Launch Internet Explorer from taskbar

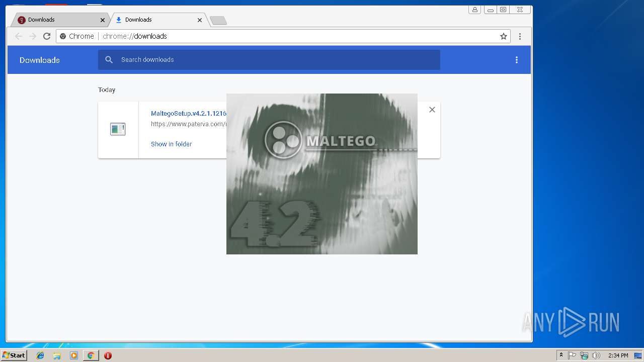[x=40, y=355]
